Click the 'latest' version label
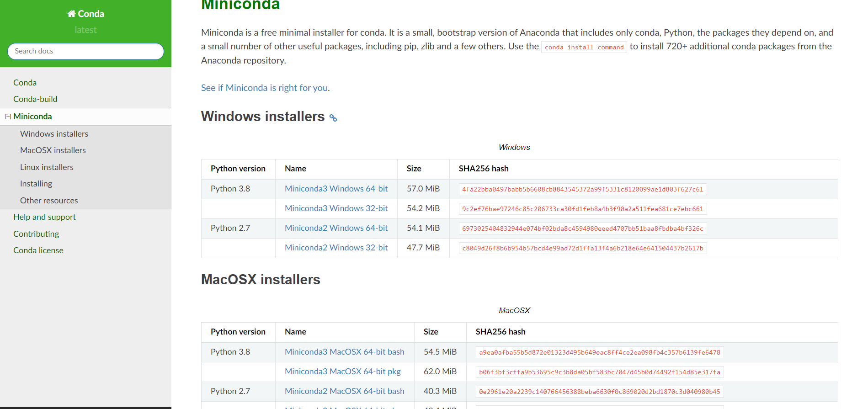This screenshot has width=868, height=409. coord(85,30)
